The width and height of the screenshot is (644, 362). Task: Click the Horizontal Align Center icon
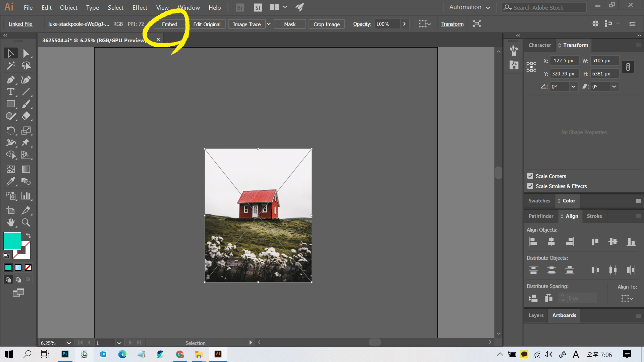pyautogui.click(x=551, y=242)
